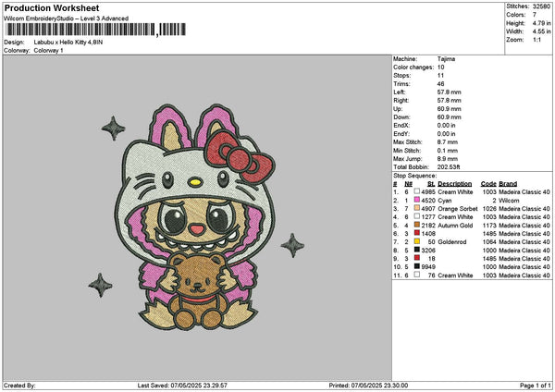Click the Brand column header
This screenshot has height=392, width=555.
[508, 184]
